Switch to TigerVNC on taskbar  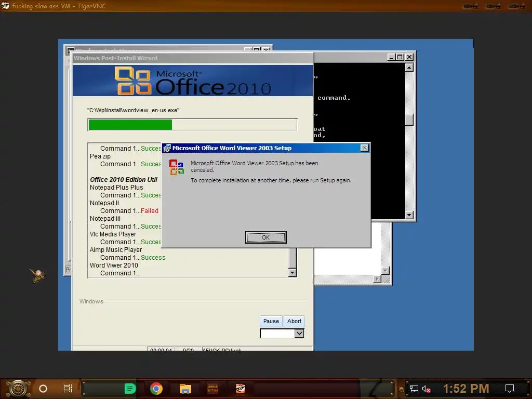pyautogui.click(x=240, y=389)
